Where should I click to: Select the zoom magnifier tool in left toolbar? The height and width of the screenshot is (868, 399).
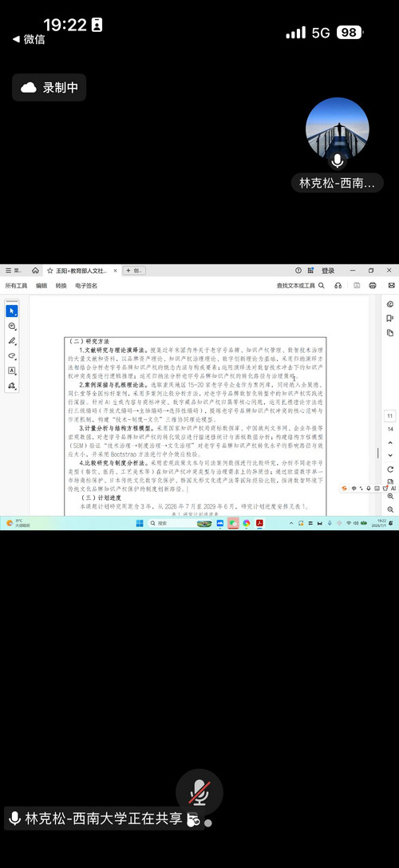pos(12,327)
